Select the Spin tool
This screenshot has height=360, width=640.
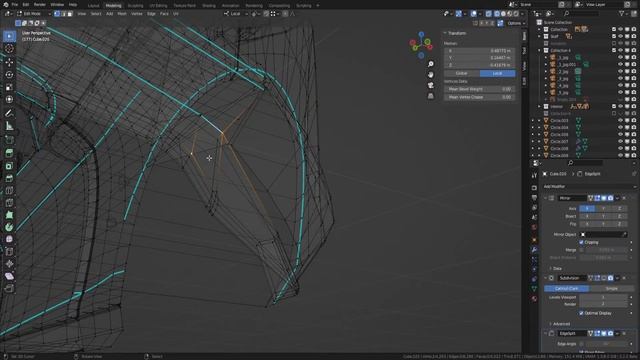pyautogui.click(x=9, y=227)
